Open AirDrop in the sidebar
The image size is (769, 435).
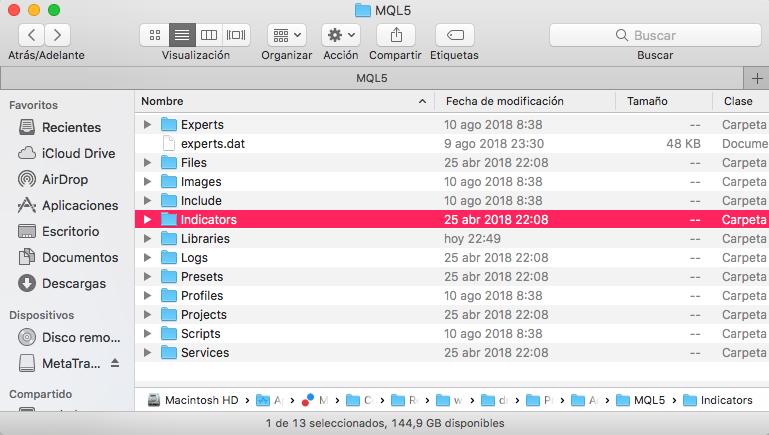[x=53, y=179]
